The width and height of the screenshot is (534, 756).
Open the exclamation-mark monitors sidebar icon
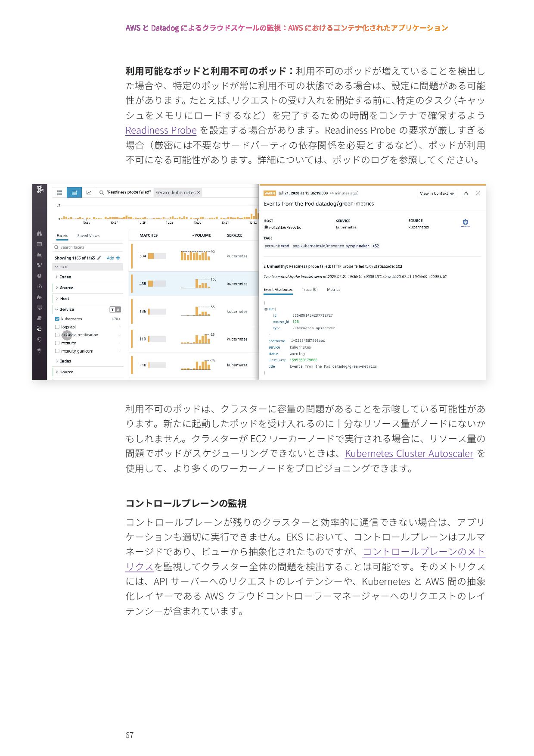[x=39, y=275]
